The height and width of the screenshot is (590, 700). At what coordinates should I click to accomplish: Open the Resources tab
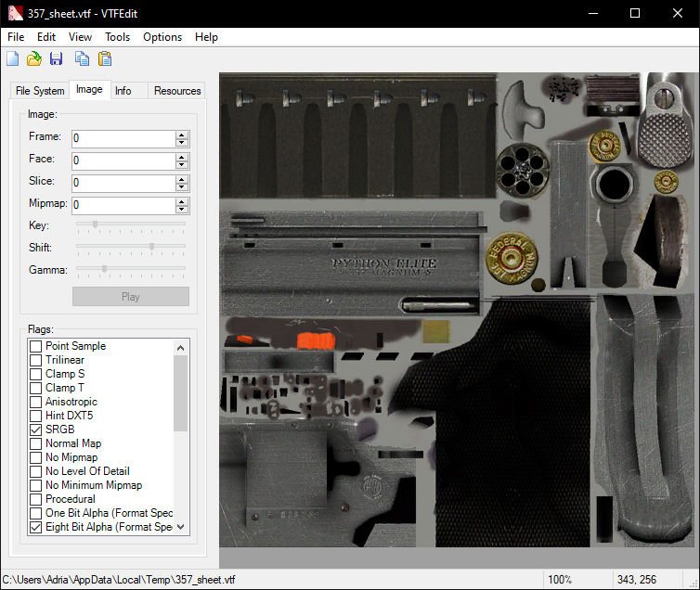[x=177, y=91]
